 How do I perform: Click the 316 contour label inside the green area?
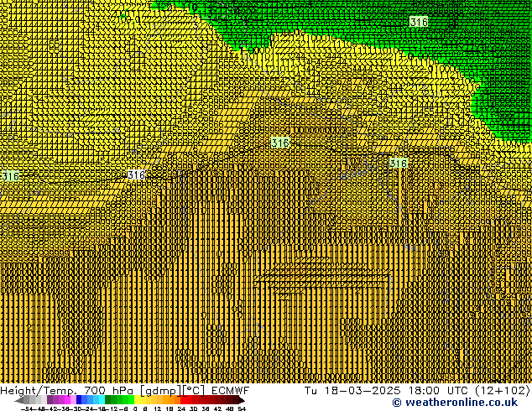click(x=419, y=22)
